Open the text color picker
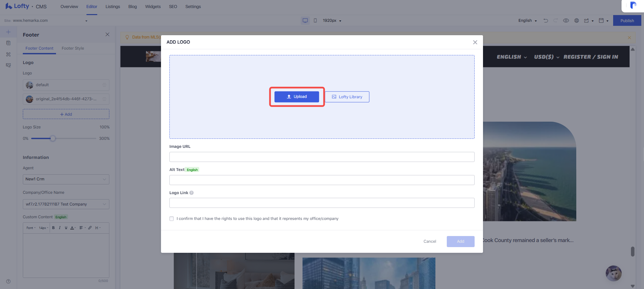This screenshot has height=289, width=644. tap(73, 228)
